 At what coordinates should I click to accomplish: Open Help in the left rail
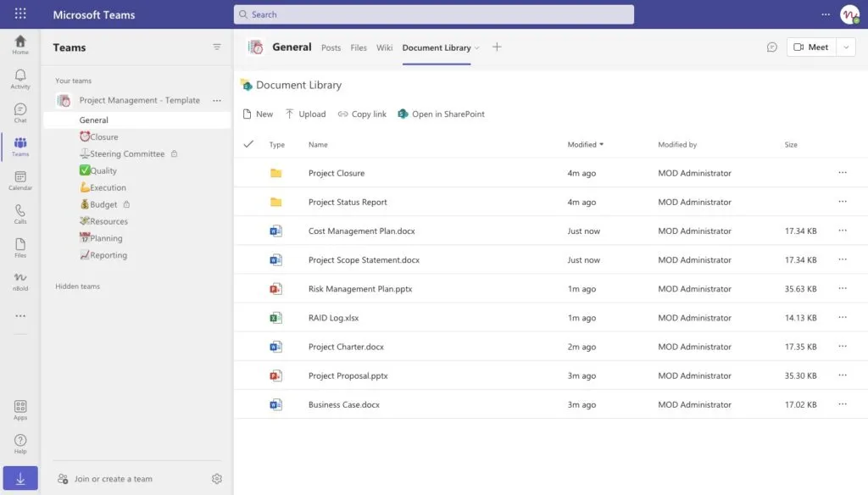click(20, 444)
